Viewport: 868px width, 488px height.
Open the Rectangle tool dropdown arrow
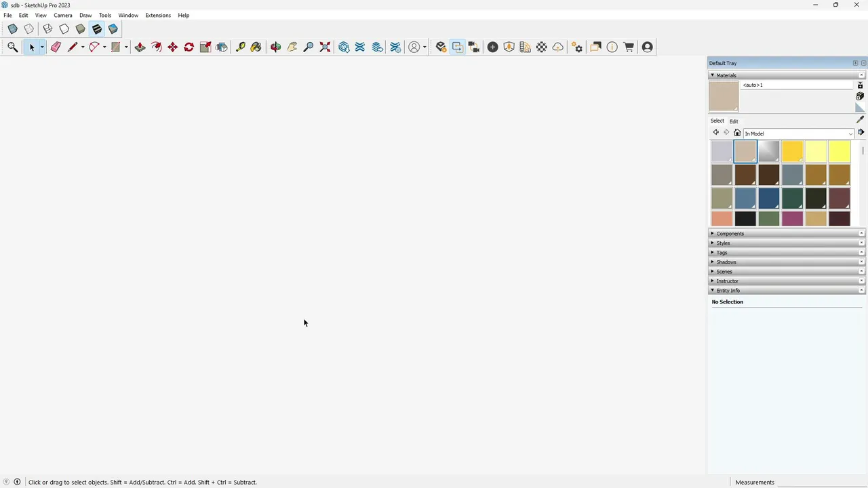(x=125, y=47)
